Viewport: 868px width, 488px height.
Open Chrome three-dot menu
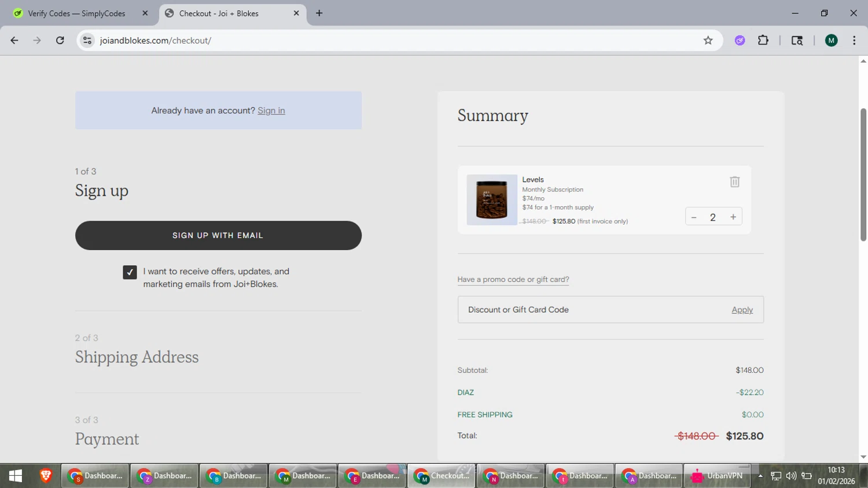click(854, 41)
